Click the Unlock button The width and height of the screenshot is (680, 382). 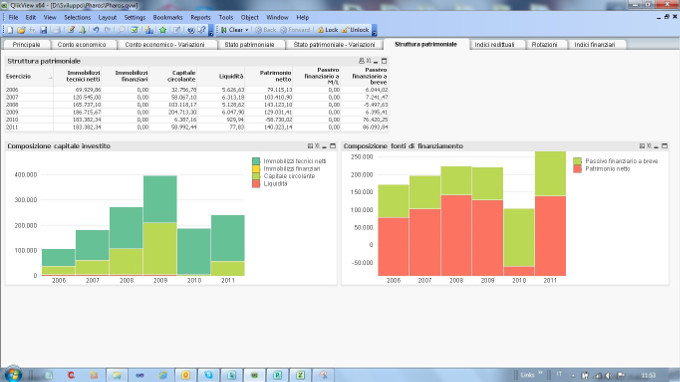point(355,30)
